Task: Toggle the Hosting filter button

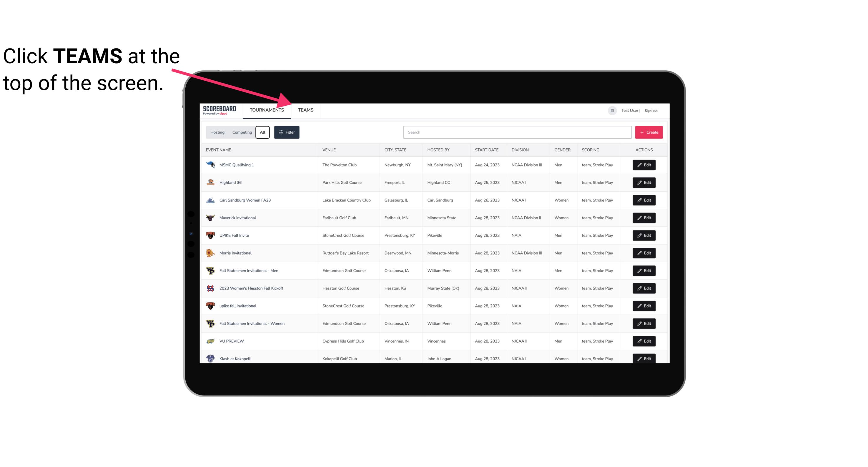Action: (x=217, y=132)
